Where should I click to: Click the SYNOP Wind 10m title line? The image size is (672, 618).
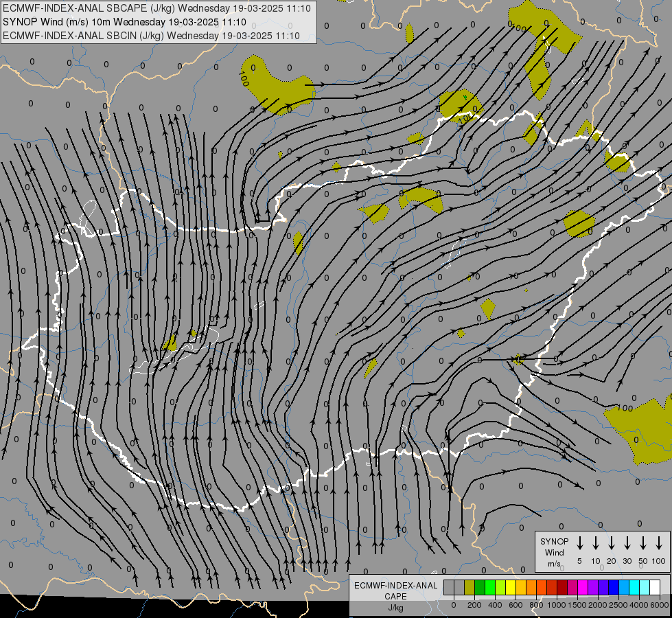124,22
